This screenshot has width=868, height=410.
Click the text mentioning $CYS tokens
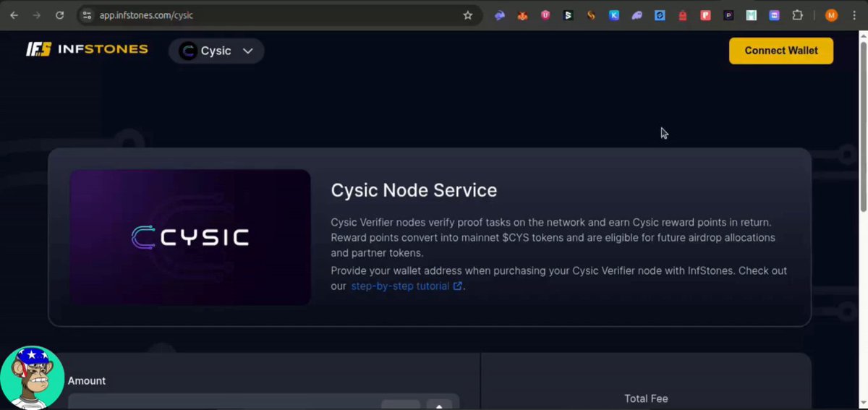(x=553, y=238)
